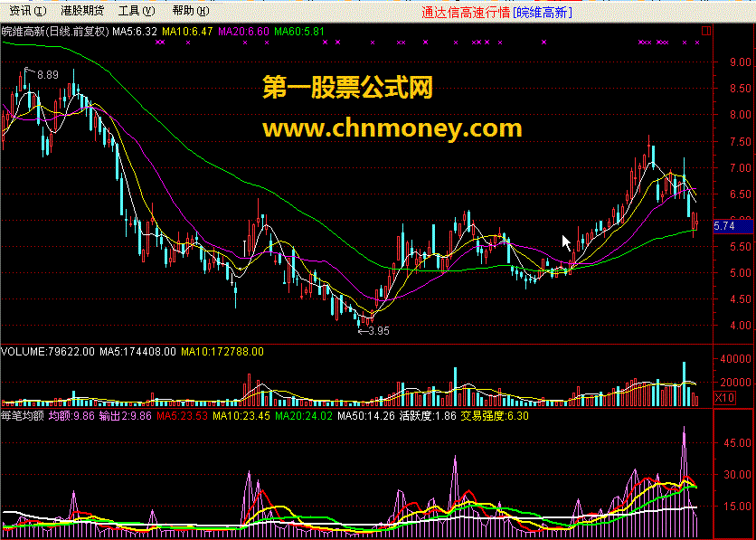Click the 40000 volume axis value

[735, 359]
